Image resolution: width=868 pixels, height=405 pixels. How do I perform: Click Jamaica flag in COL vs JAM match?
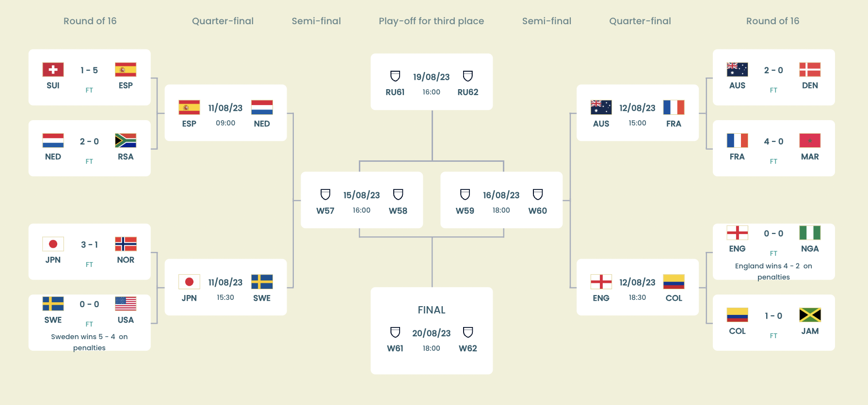click(x=810, y=315)
